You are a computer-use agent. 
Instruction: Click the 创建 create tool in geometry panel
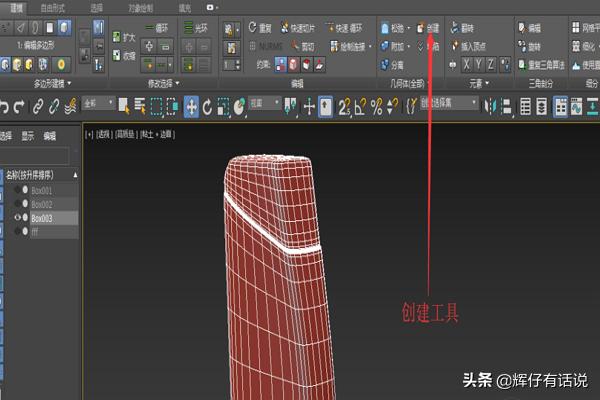pos(428,28)
